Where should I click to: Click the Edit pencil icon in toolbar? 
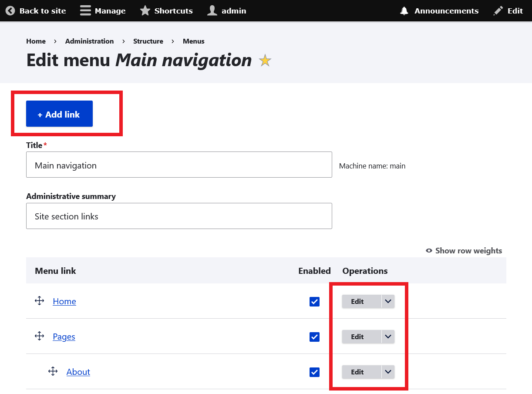click(x=498, y=10)
